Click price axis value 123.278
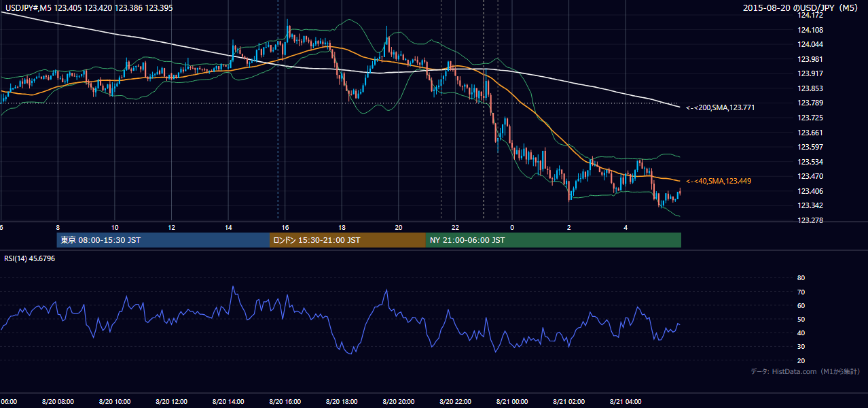The width and height of the screenshot is (868, 408). pyautogui.click(x=812, y=220)
